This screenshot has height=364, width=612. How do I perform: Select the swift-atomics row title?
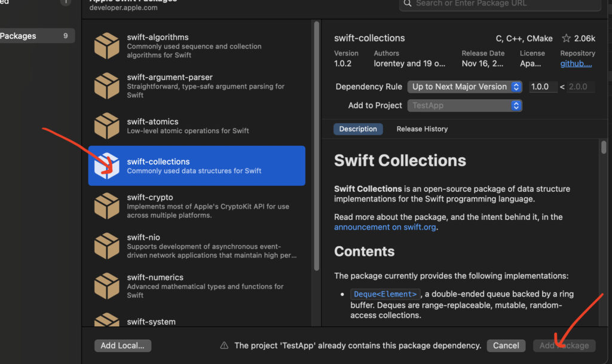point(152,121)
